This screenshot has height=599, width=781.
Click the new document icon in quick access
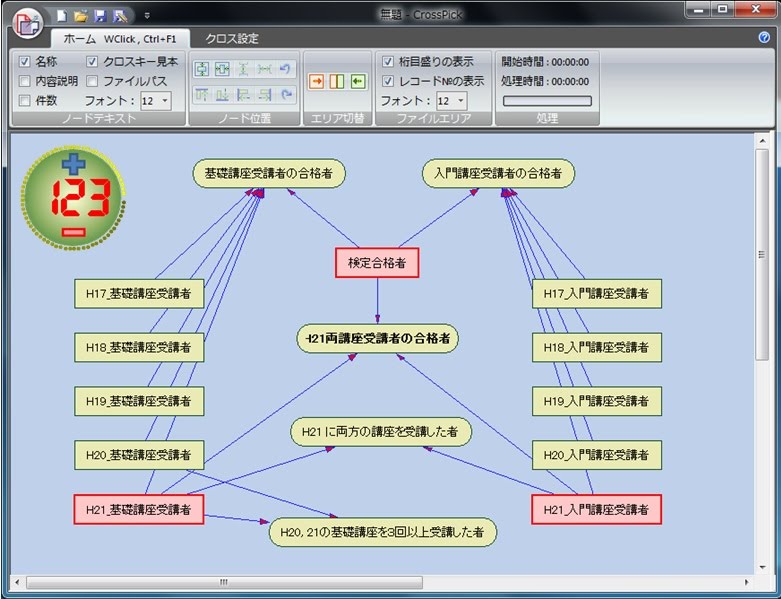(x=62, y=16)
